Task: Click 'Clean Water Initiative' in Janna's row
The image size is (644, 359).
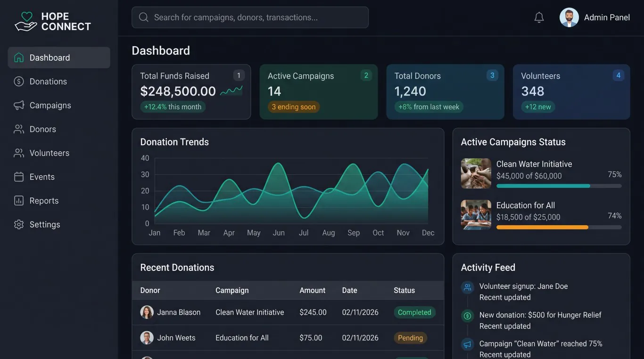Action: (250, 312)
